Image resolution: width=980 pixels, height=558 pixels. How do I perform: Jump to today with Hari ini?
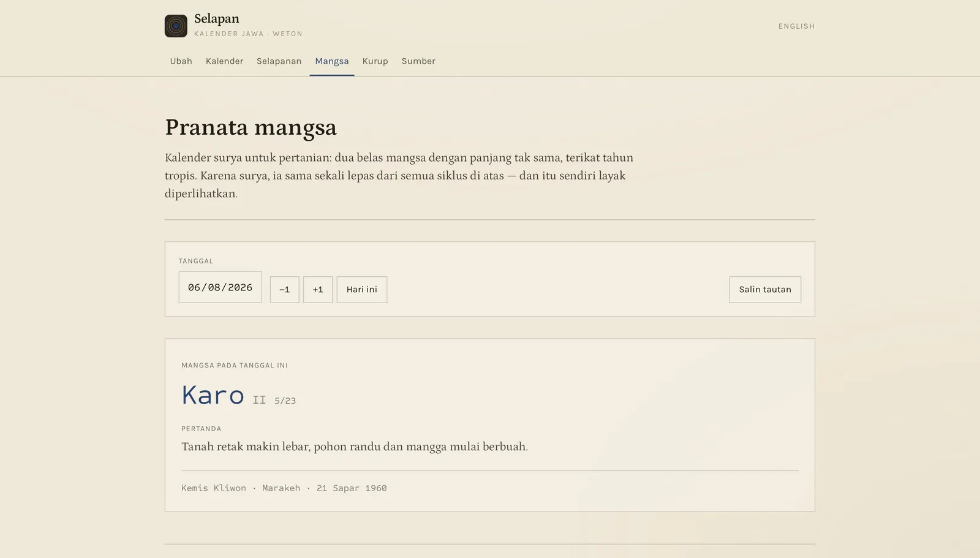coord(361,290)
